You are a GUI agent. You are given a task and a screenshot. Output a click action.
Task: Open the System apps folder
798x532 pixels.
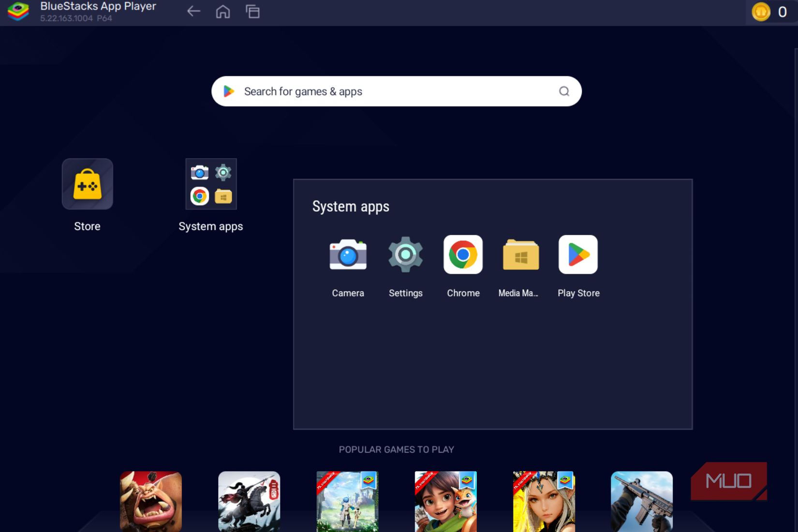click(x=211, y=184)
